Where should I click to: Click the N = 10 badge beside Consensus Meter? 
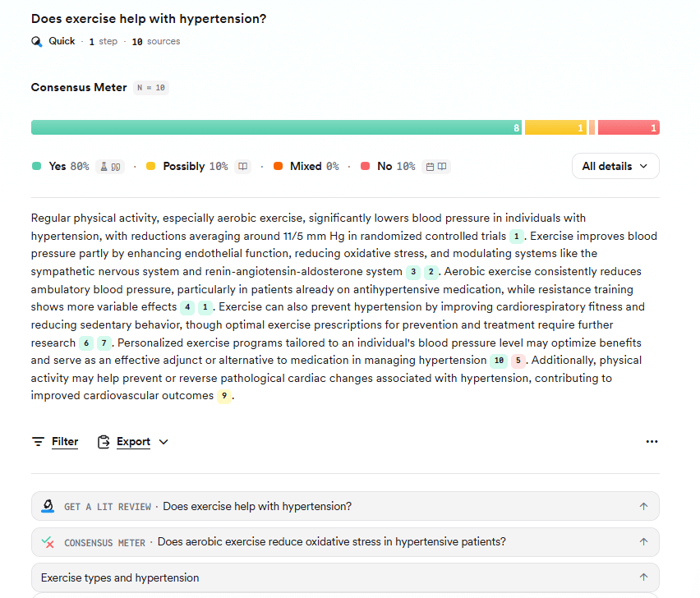click(150, 87)
